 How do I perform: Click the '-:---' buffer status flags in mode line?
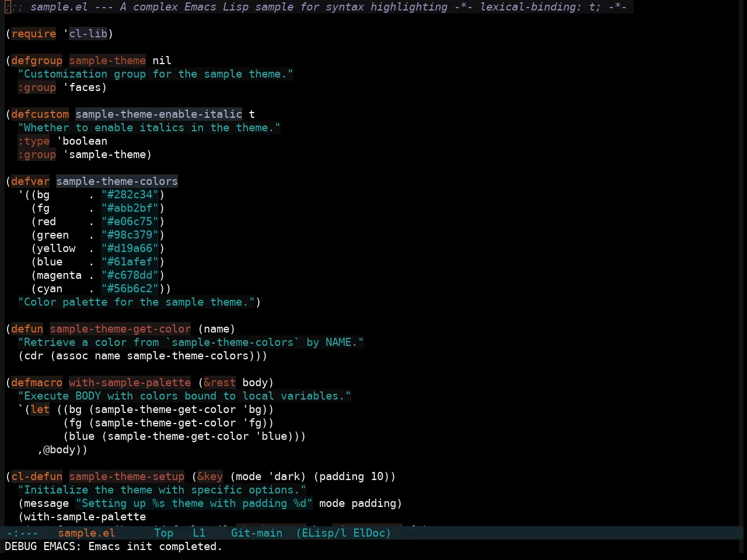tap(22, 533)
